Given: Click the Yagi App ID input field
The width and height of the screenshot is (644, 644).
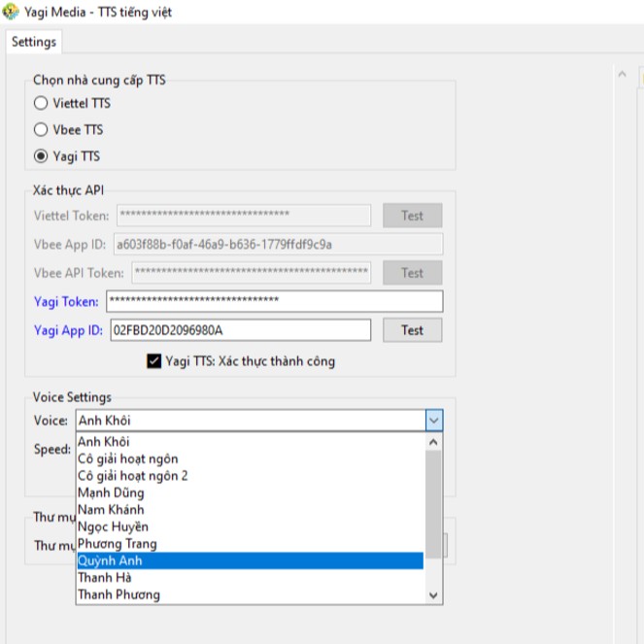Looking at the screenshot, I should [240, 330].
